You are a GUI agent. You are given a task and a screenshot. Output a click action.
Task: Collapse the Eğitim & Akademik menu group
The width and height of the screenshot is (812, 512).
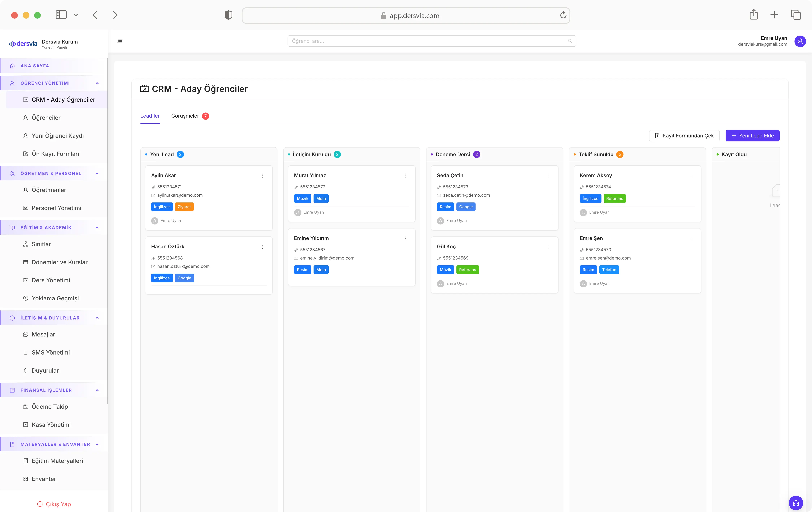(x=97, y=228)
